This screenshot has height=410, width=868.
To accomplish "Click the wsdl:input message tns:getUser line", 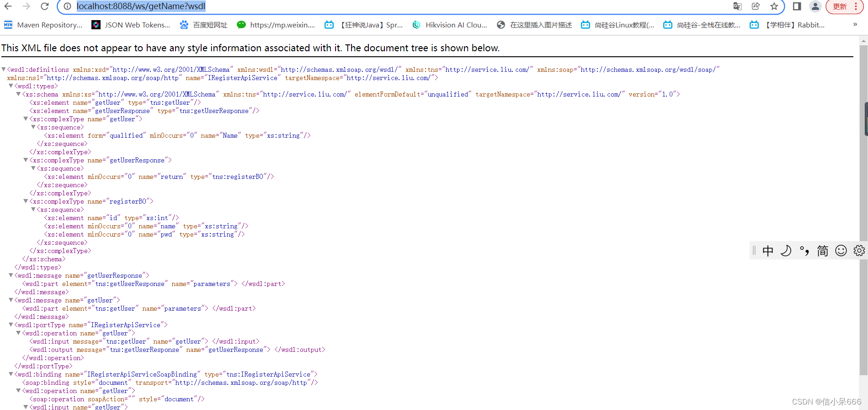I will click(x=144, y=341).
